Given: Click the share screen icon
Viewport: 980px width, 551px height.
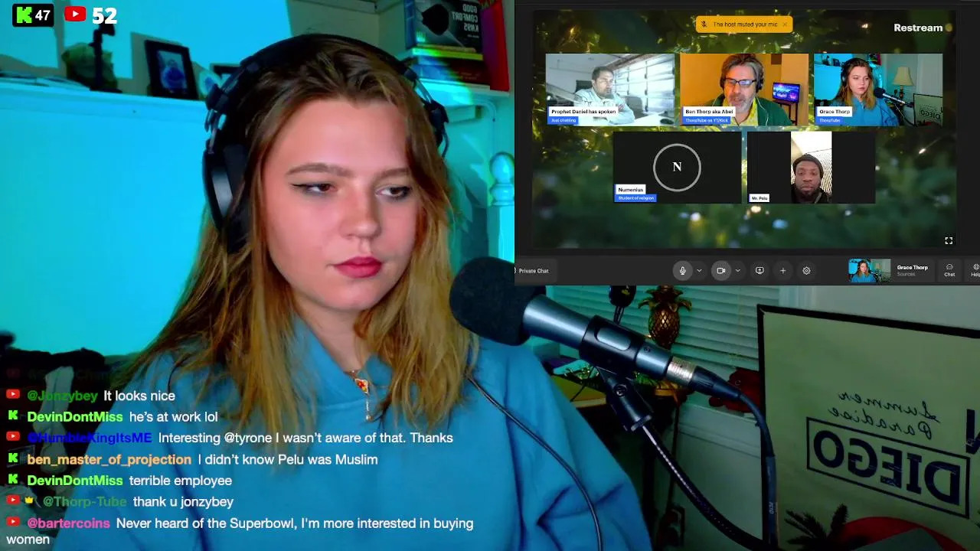Looking at the screenshot, I should [x=759, y=270].
